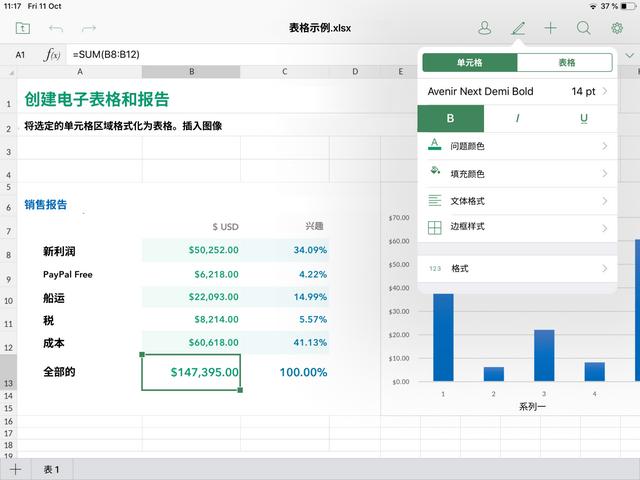Tap the redo arrow
Screen dimensions: 640x480
[89, 28]
